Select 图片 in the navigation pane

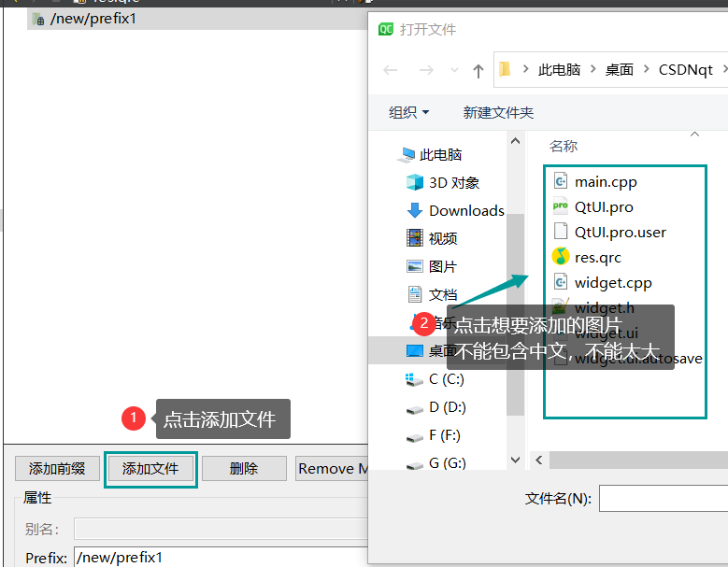tap(442, 267)
